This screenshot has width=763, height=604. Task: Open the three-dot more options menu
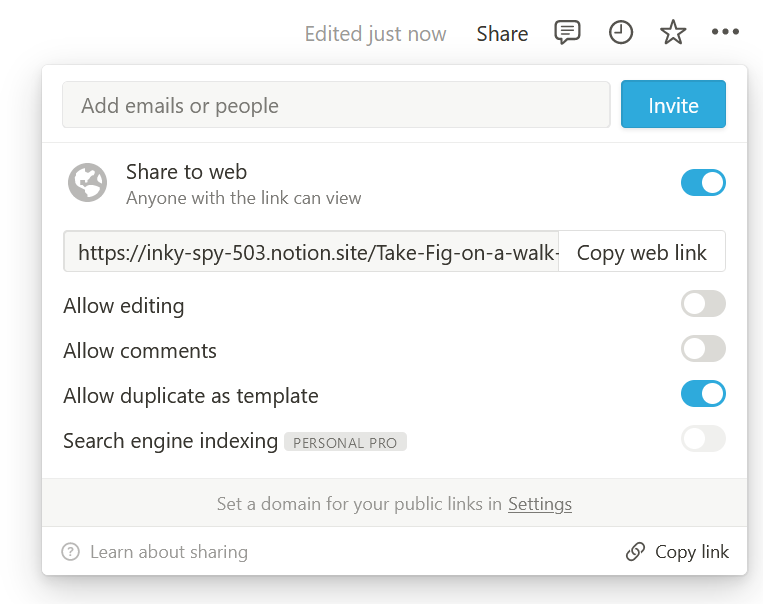pos(725,33)
